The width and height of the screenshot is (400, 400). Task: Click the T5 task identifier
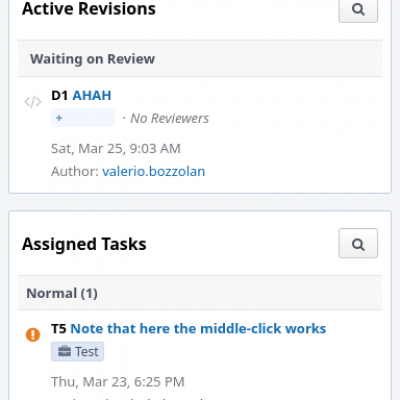[59, 329]
